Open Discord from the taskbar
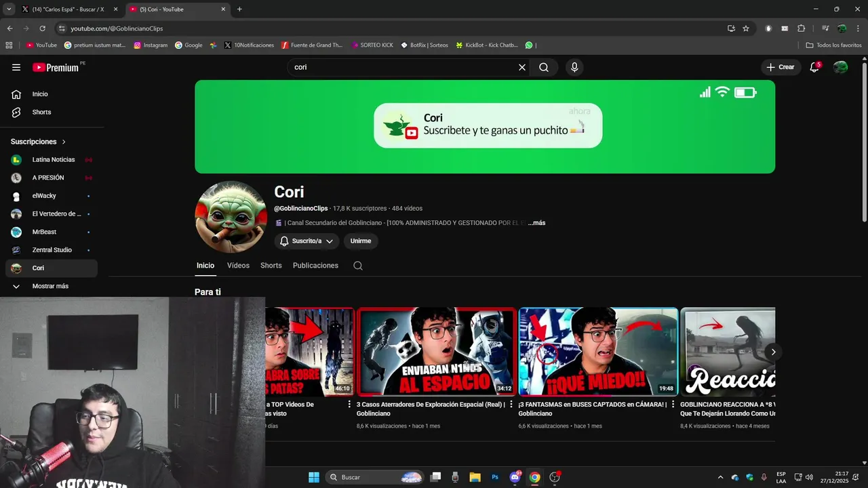 515,477
